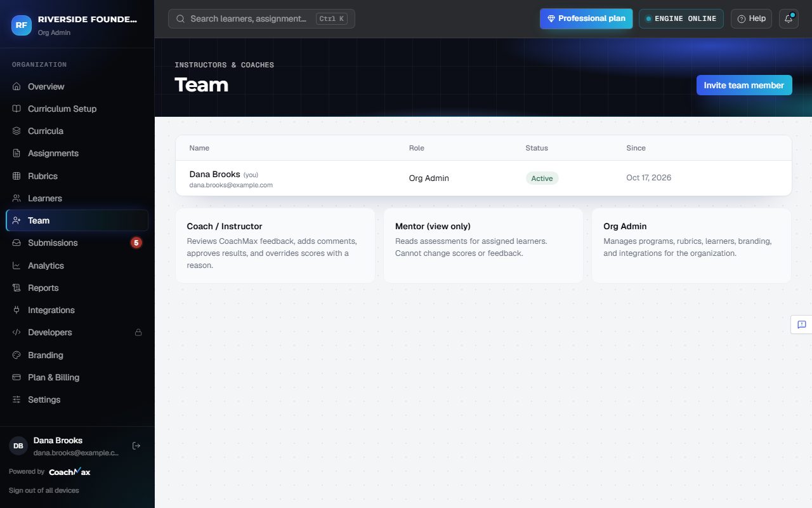This screenshot has width=812, height=508.
Task: Click the DB user avatar
Action: pyautogui.click(x=18, y=446)
